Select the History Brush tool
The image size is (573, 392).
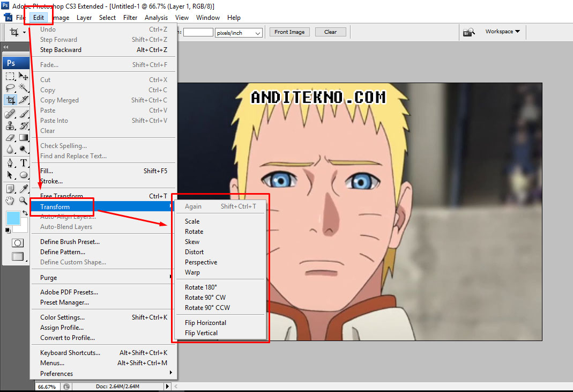[x=24, y=126]
